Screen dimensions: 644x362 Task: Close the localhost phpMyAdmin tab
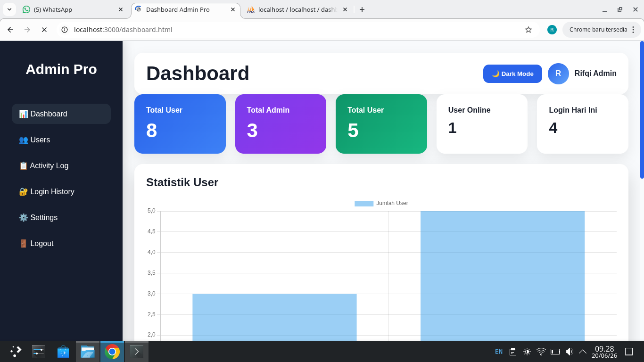[345, 9]
